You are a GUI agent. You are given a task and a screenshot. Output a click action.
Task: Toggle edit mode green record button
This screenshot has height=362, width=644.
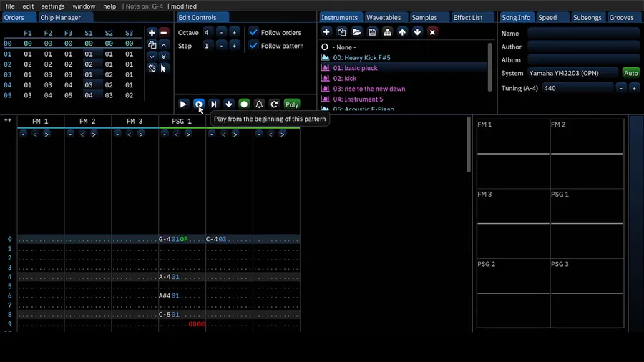click(244, 104)
